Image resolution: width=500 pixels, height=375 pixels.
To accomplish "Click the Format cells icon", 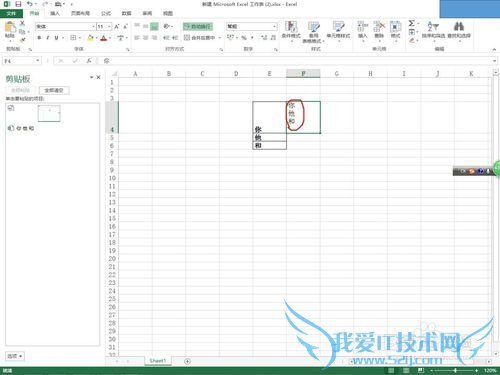I will click(395, 26).
